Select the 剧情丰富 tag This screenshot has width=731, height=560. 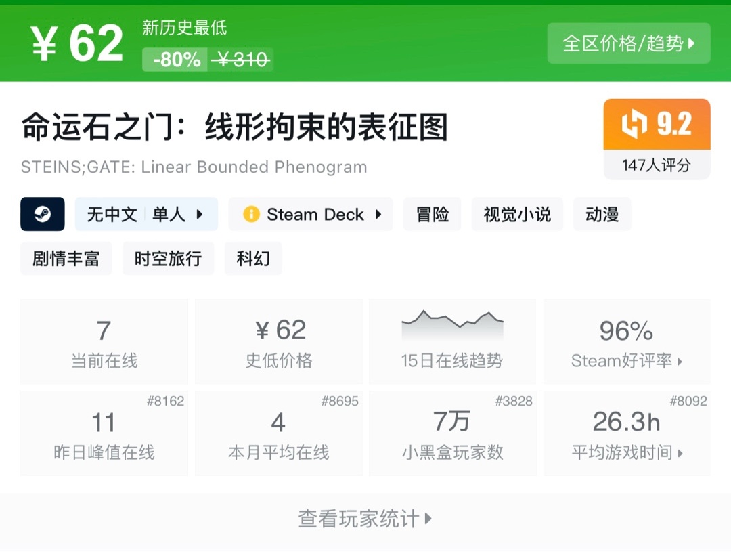66,258
